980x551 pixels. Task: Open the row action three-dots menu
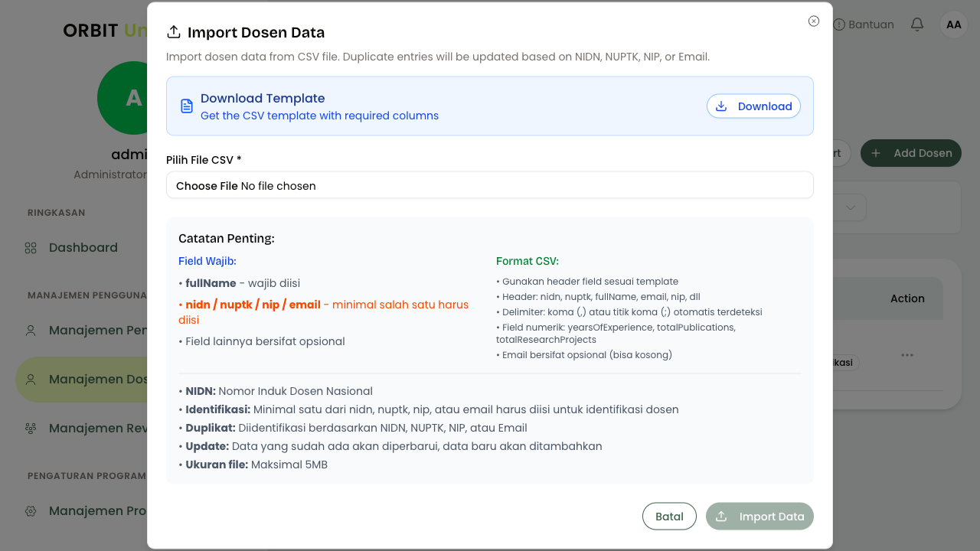point(907,355)
